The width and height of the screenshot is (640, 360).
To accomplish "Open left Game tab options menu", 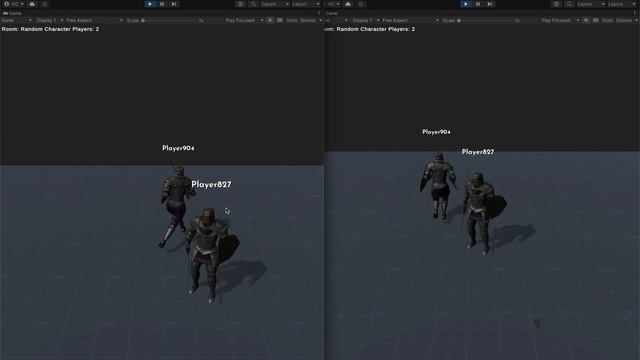I will coord(319,13).
